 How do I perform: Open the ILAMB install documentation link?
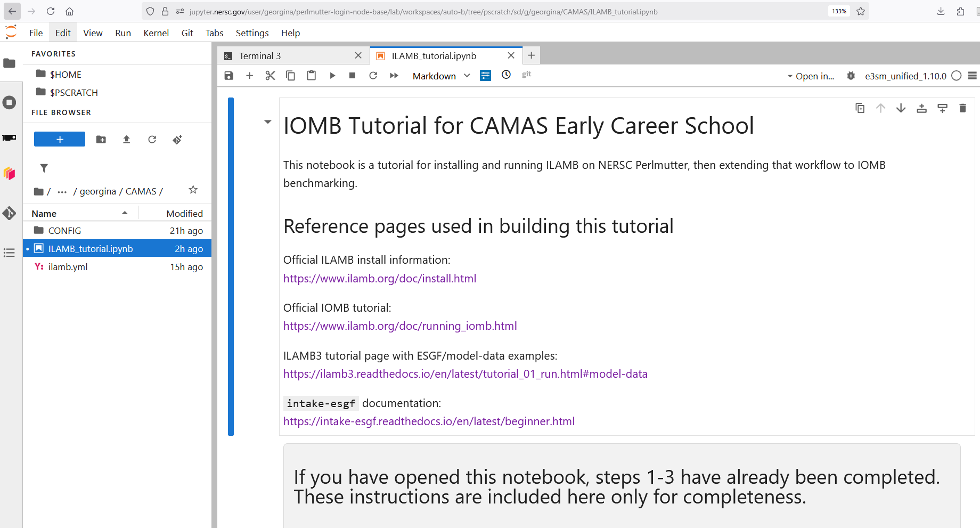(380, 279)
